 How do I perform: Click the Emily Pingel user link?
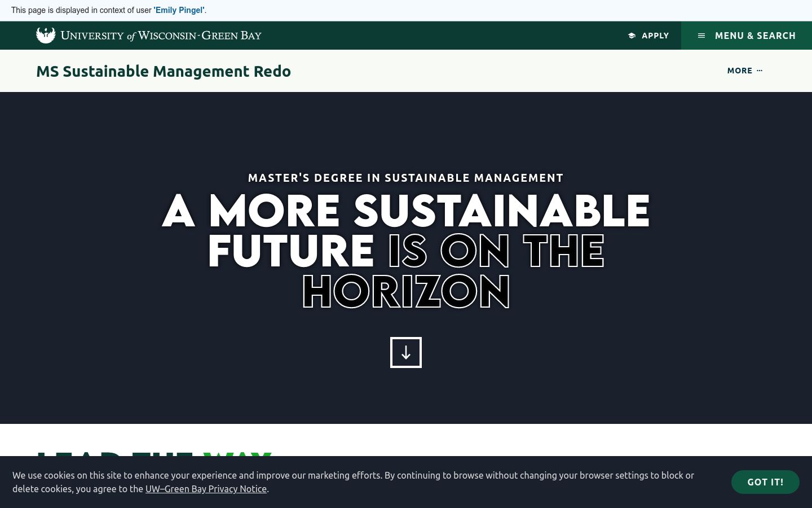(179, 10)
